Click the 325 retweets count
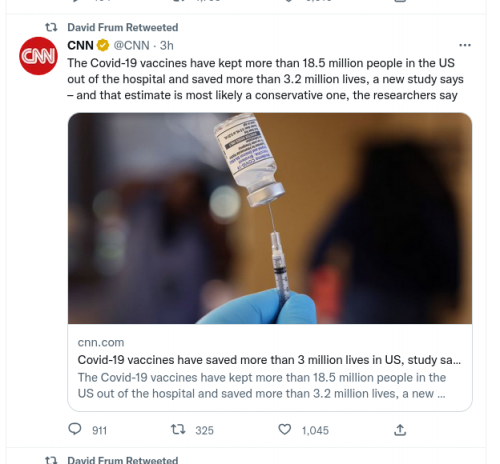This screenshot has width=500, height=464. click(204, 430)
